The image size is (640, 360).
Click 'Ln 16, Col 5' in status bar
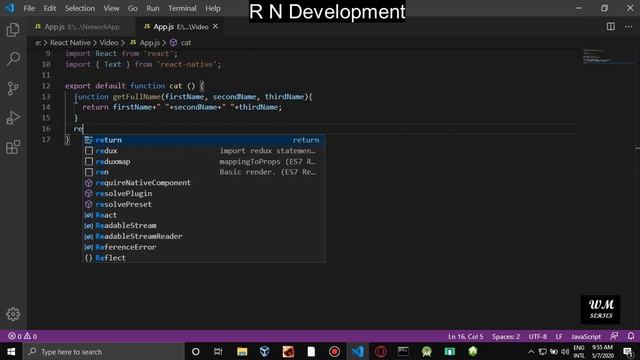click(465, 336)
